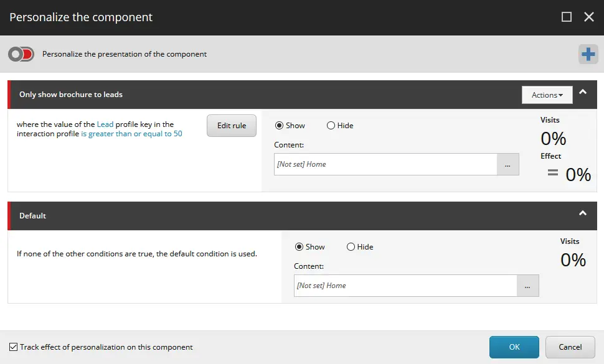Open the content browser for the brochure rule
The image size is (604, 364).
[507, 164]
